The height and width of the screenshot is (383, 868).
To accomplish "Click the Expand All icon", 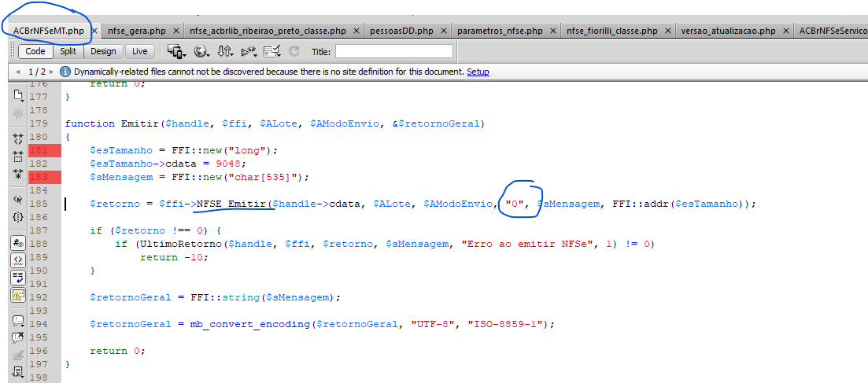I will tap(18, 175).
